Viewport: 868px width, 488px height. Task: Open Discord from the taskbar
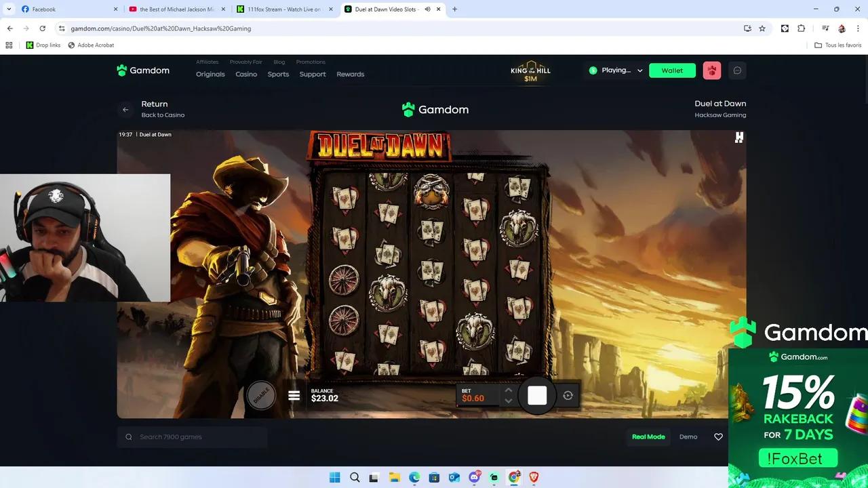click(x=475, y=477)
